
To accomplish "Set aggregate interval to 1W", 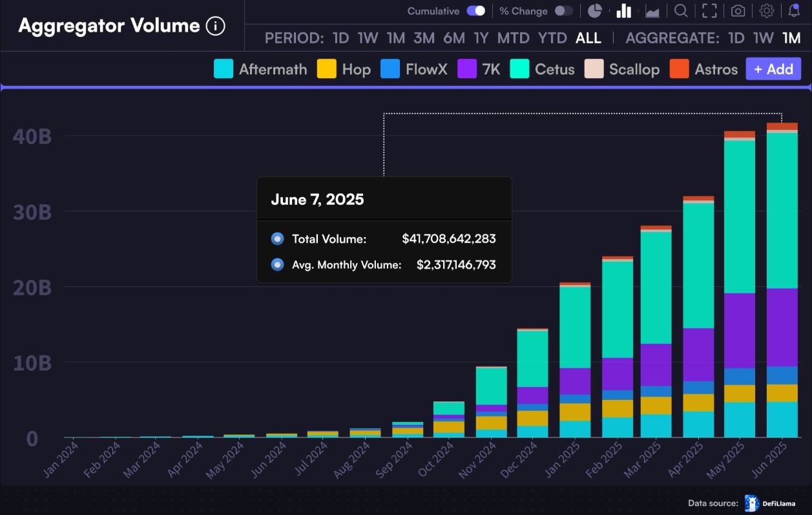I will 763,38.
